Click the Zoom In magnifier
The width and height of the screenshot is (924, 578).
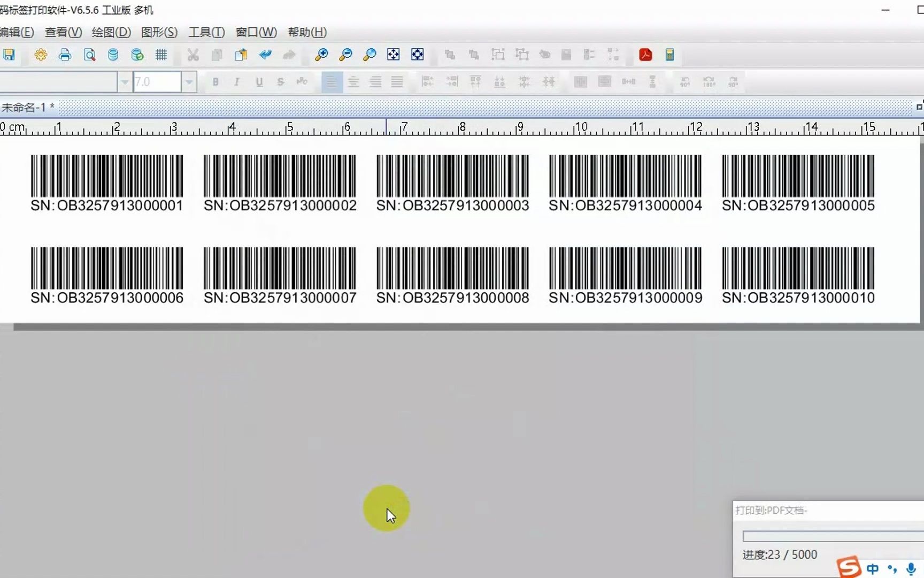pos(321,55)
